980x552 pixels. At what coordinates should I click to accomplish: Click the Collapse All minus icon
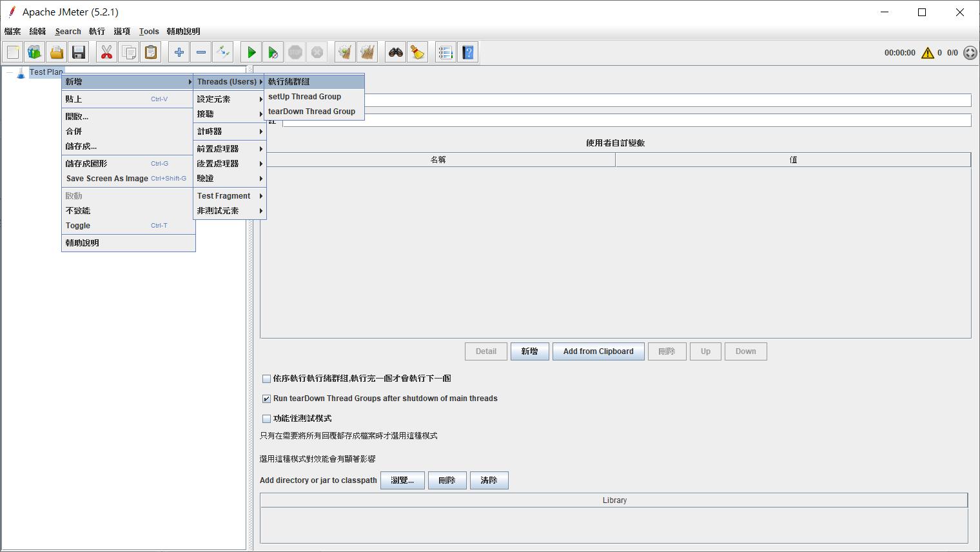(201, 52)
